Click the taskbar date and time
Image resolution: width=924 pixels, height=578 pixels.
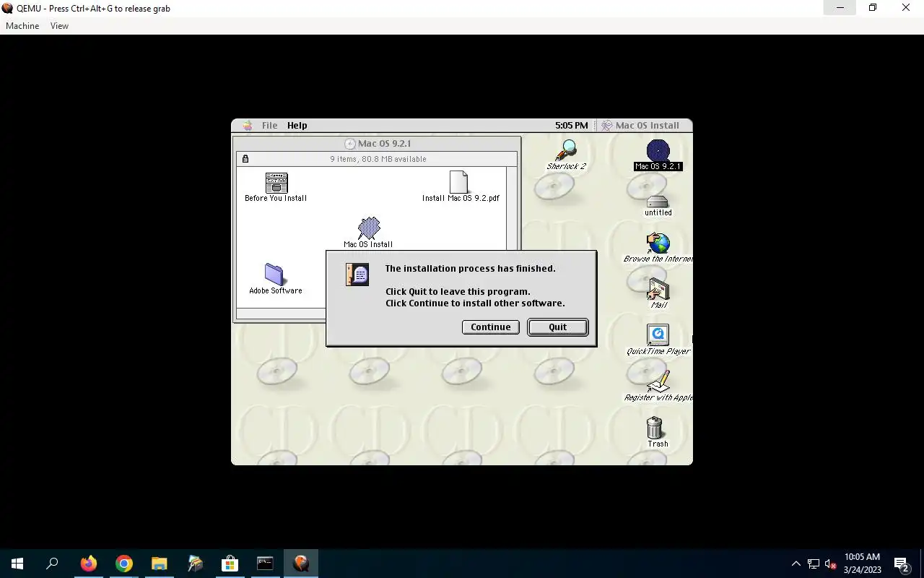[862, 564]
